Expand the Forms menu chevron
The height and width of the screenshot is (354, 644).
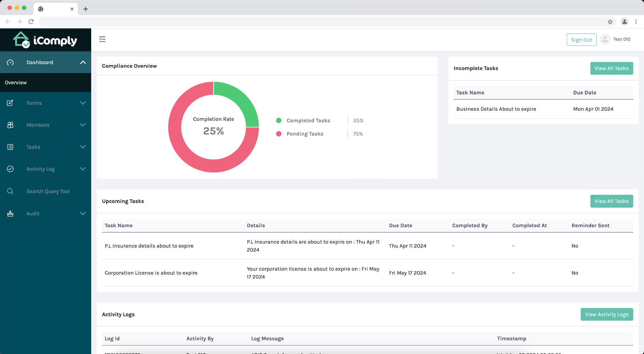click(83, 103)
